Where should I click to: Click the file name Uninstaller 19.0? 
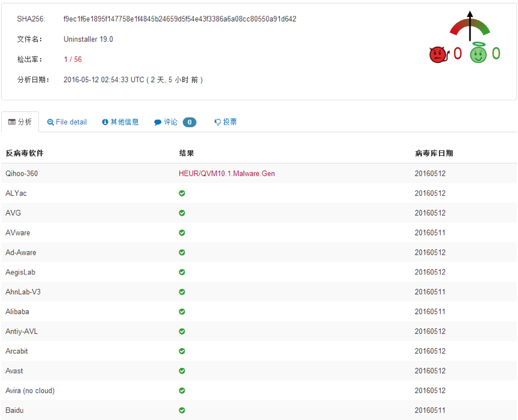[88, 39]
